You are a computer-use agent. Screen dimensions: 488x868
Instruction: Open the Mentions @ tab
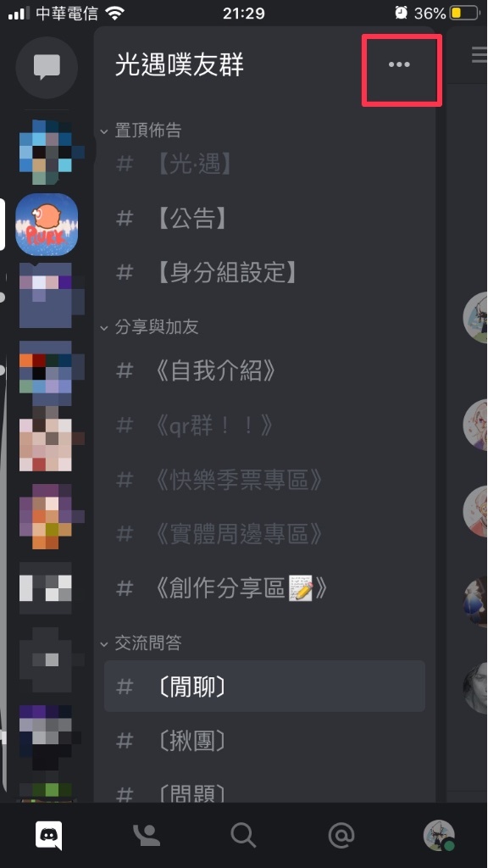tap(341, 835)
